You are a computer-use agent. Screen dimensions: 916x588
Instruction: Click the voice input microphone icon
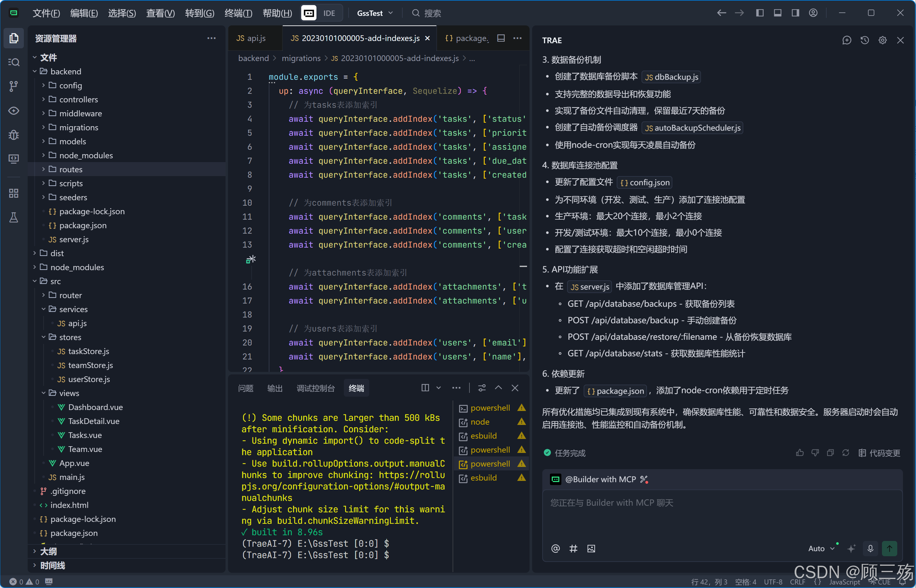[870, 549]
